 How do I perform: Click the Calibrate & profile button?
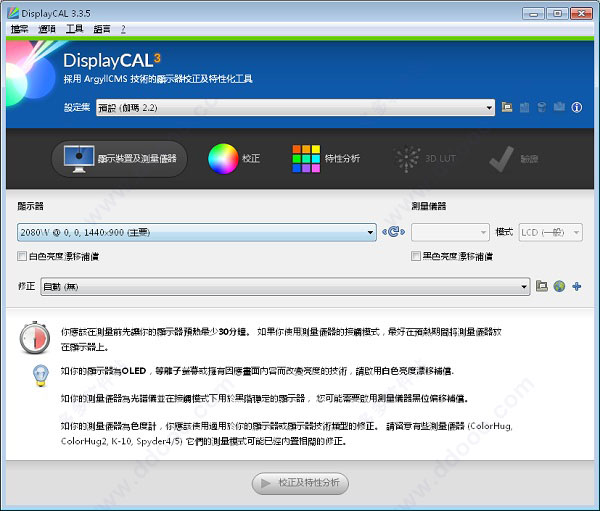click(x=300, y=483)
